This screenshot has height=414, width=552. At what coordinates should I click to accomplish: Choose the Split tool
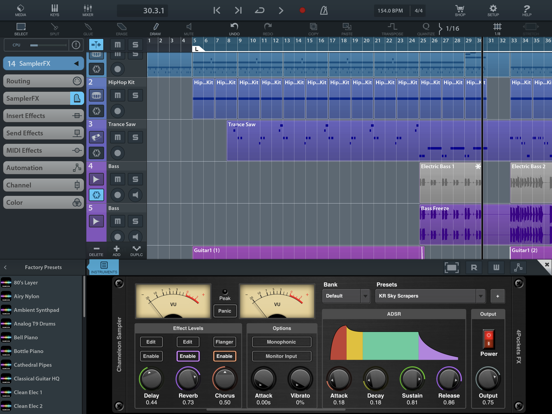(54, 29)
